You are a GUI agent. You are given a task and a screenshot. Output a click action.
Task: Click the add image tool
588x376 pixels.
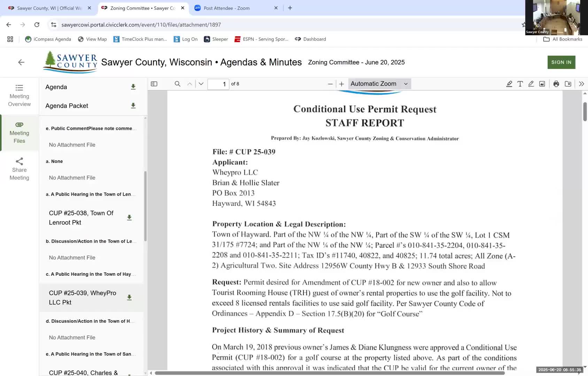(542, 84)
